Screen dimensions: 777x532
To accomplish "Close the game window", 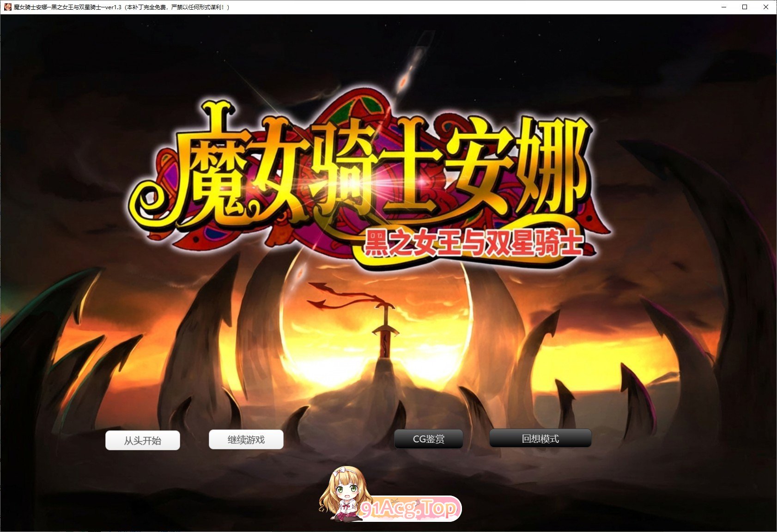I will tap(766, 7).
